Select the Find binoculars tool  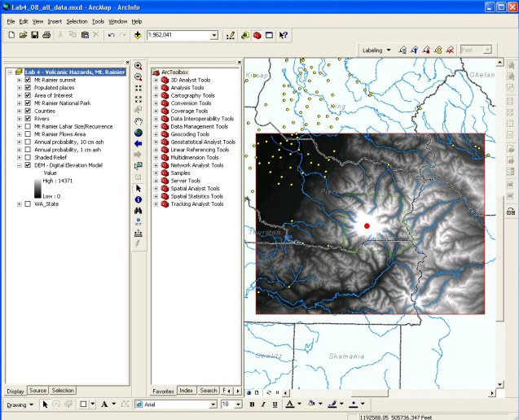(x=139, y=211)
